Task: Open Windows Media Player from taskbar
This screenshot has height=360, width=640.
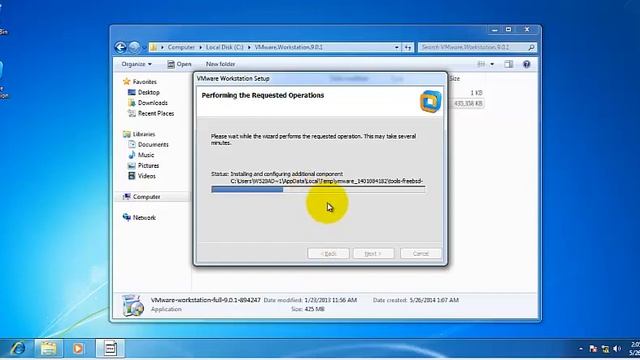Action: tap(78, 348)
